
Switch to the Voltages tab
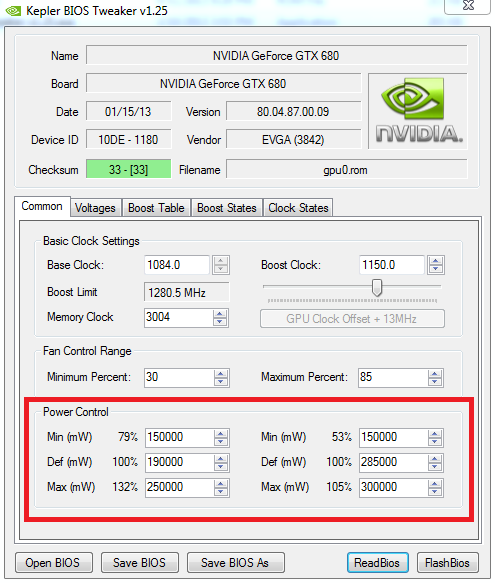(95, 208)
